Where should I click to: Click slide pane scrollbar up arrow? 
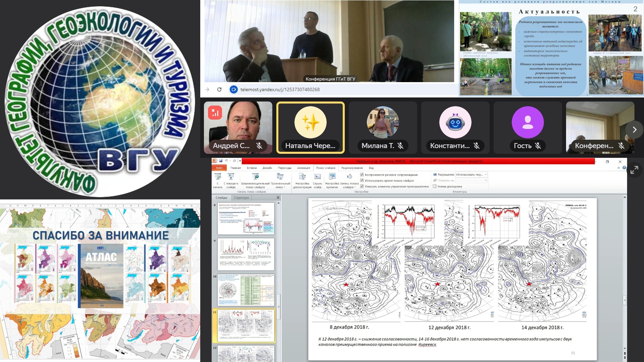(x=278, y=203)
